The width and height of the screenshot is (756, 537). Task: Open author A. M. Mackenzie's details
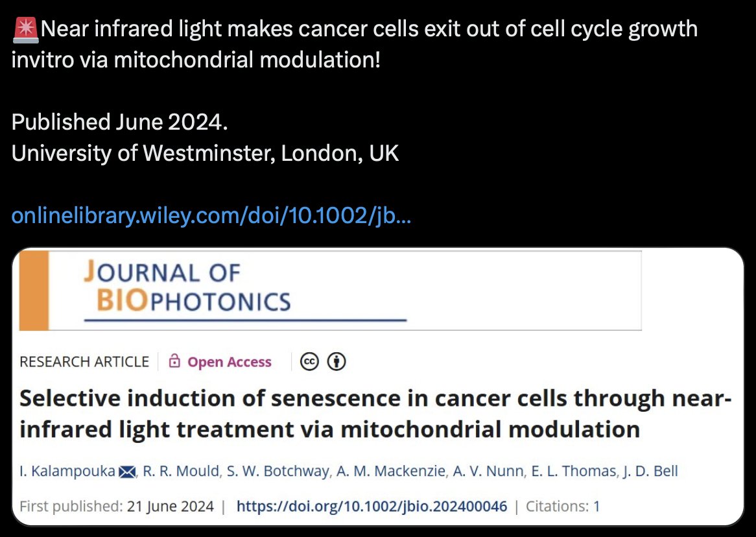tap(391, 471)
